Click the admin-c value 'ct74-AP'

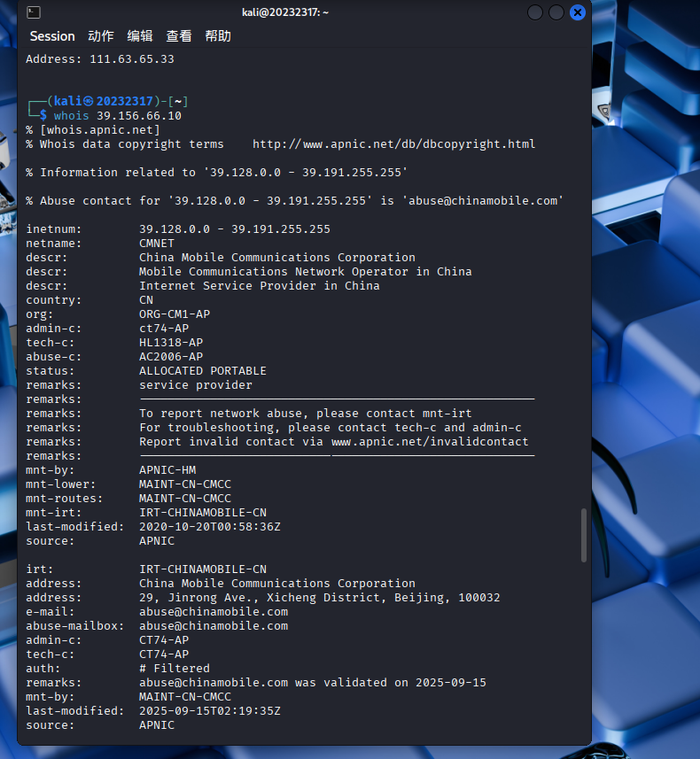[164, 329]
